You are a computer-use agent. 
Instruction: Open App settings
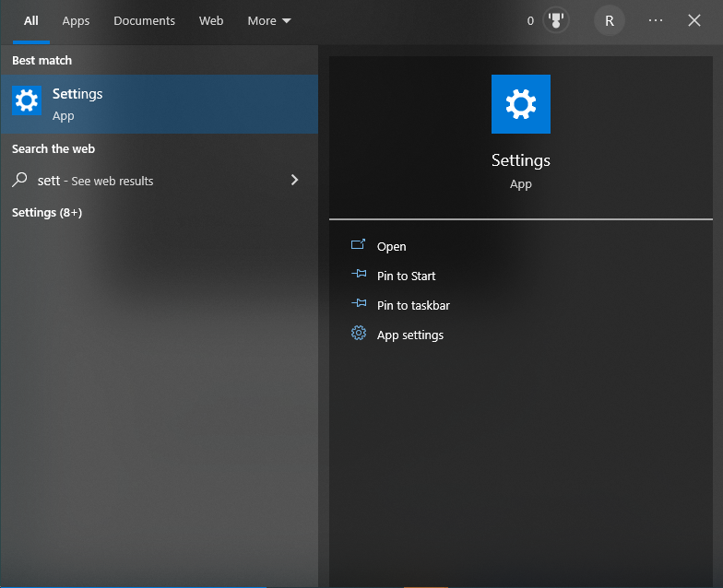coord(409,335)
